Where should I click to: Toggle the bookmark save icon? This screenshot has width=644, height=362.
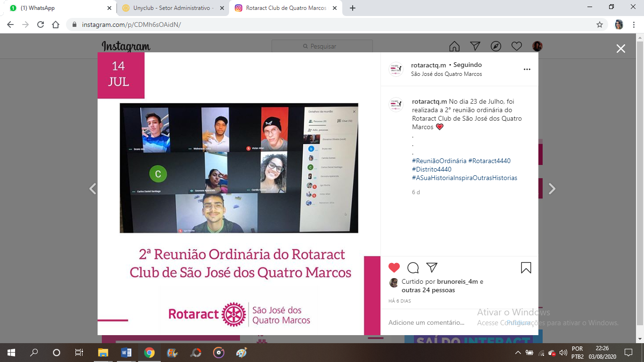coord(526,268)
